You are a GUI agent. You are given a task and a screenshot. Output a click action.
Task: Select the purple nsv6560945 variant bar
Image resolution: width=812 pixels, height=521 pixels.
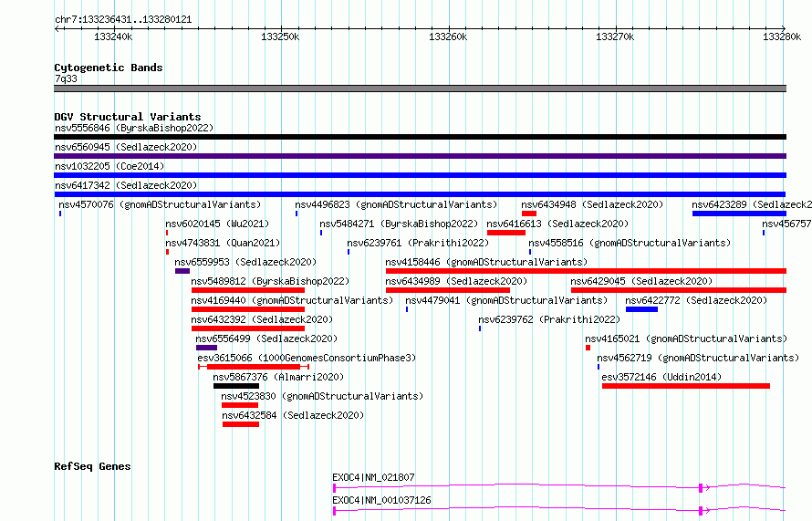(420, 156)
